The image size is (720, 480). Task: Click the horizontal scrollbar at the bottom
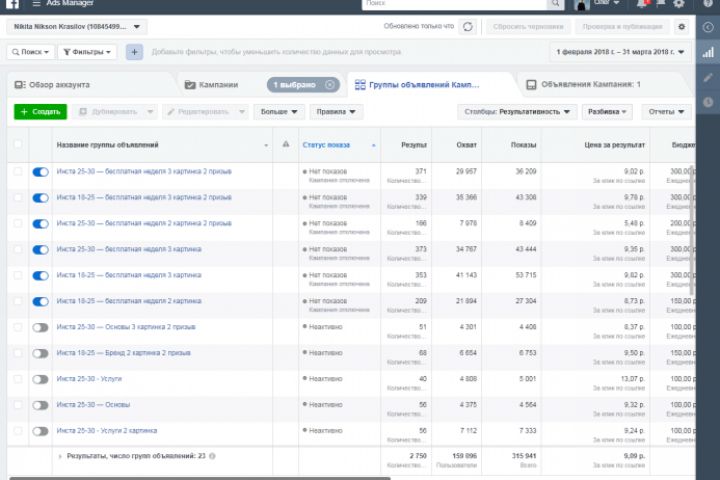pyautogui.click(x=200, y=478)
